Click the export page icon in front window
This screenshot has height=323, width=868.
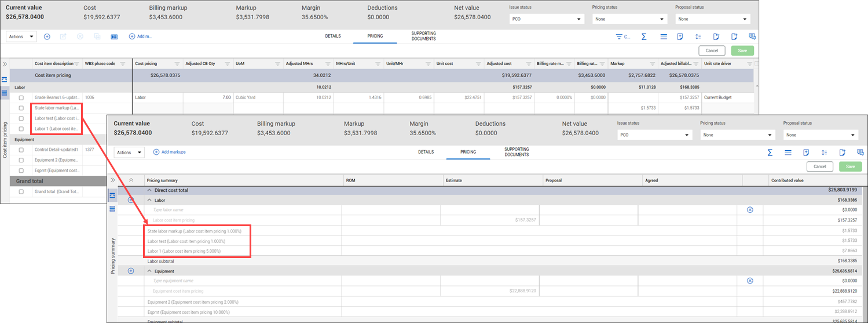pos(843,153)
